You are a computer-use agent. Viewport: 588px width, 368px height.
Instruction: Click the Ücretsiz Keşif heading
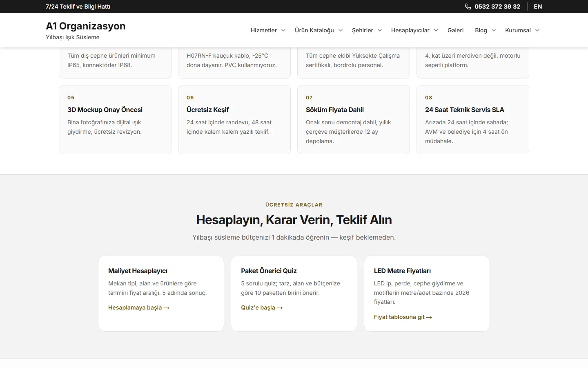207,110
